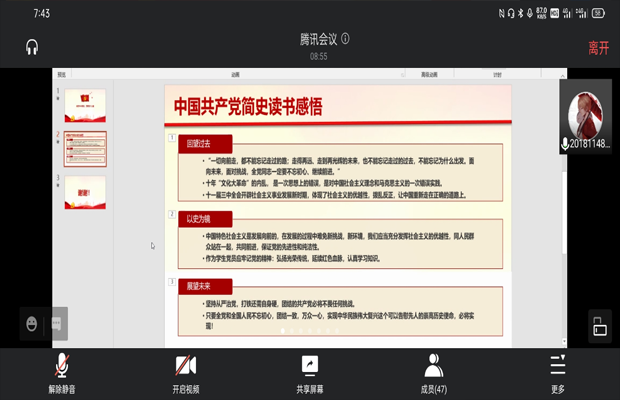Click the 展望未来 section header

click(201, 285)
